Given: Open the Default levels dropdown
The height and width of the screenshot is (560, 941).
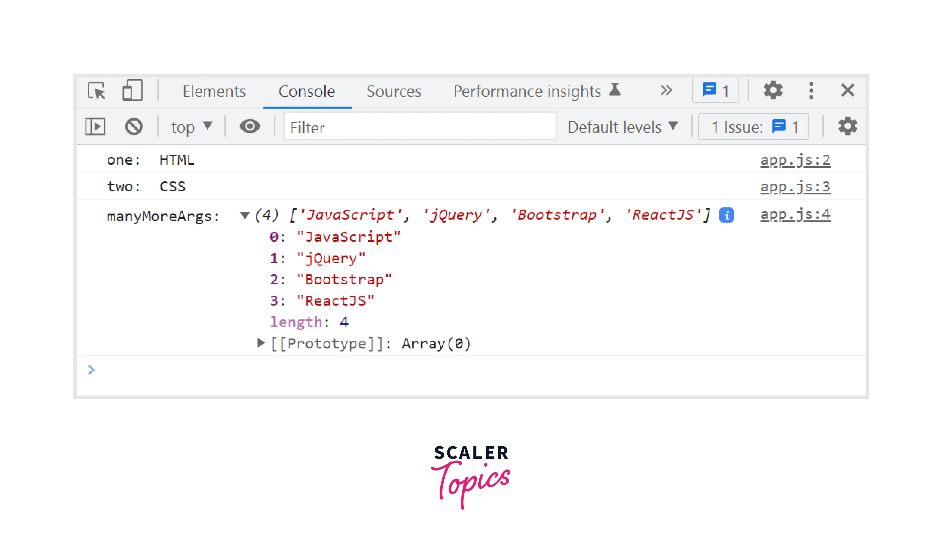Looking at the screenshot, I should [623, 126].
